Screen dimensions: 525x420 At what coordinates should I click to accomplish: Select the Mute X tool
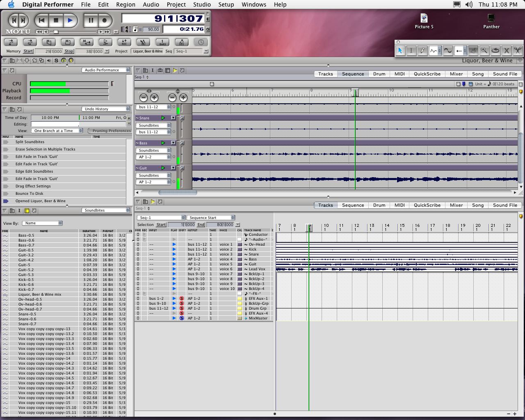click(507, 50)
